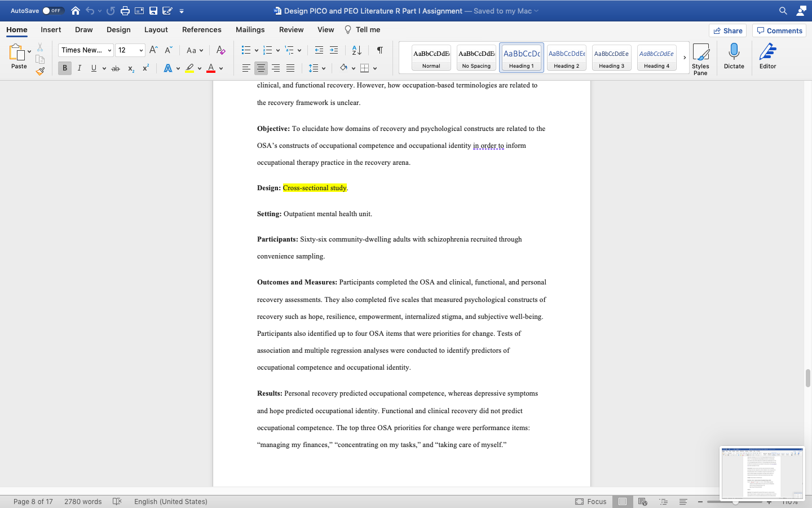Switch to Outline view icon
The height and width of the screenshot is (508, 812).
tap(663, 501)
